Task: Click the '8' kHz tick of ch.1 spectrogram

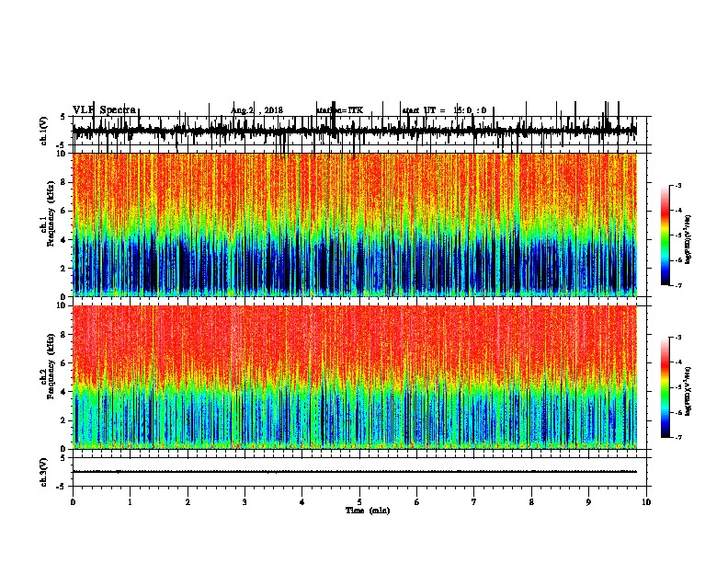Action: coord(63,182)
